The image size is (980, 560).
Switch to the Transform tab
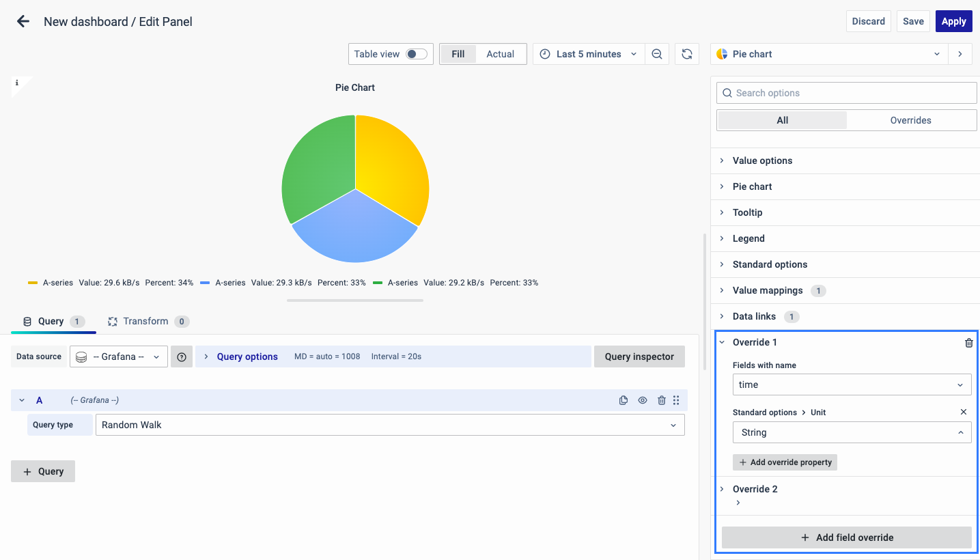coord(145,321)
